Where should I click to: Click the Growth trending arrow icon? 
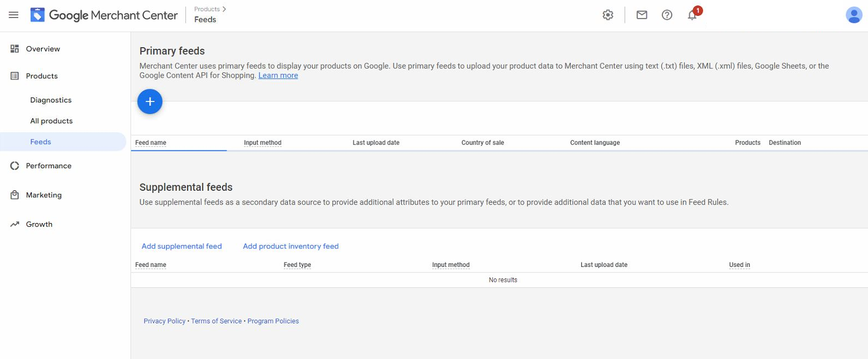click(15, 224)
